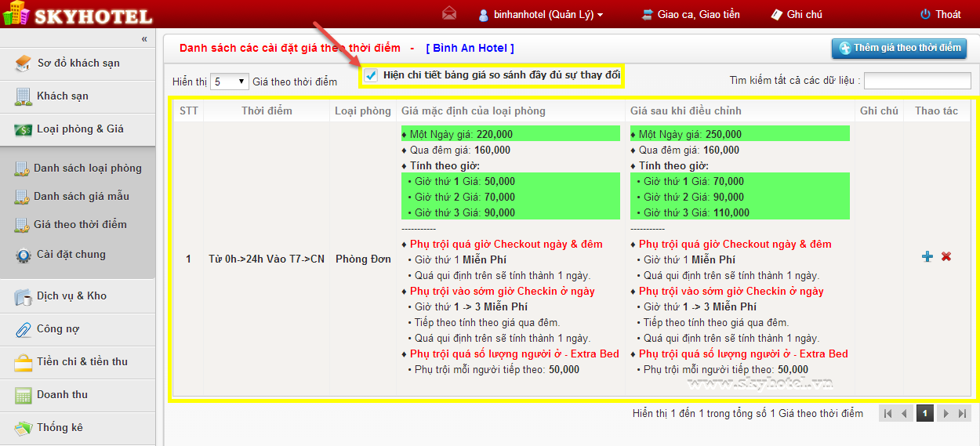Collapse sidebar with the double-arrow icon
This screenshot has width=980, height=446.
click(144, 38)
